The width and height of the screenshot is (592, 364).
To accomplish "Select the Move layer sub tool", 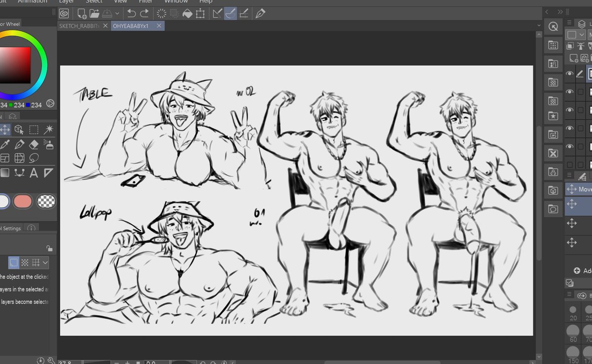I will 579,189.
